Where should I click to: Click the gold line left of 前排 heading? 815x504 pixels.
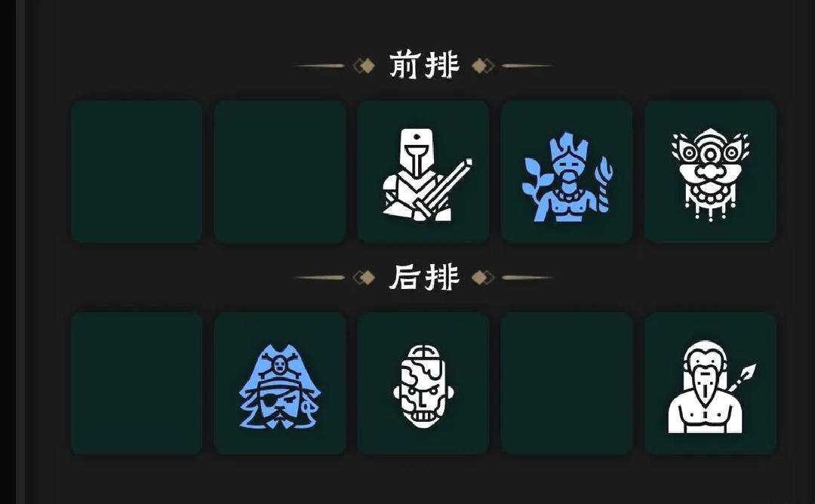click(x=320, y=66)
